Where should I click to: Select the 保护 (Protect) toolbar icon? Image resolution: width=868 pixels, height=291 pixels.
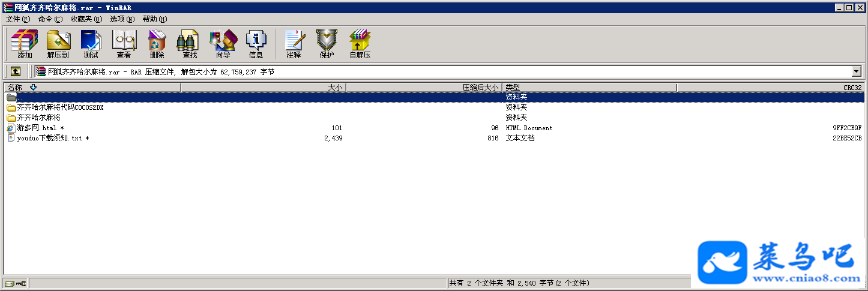pyautogui.click(x=327, y=44)
